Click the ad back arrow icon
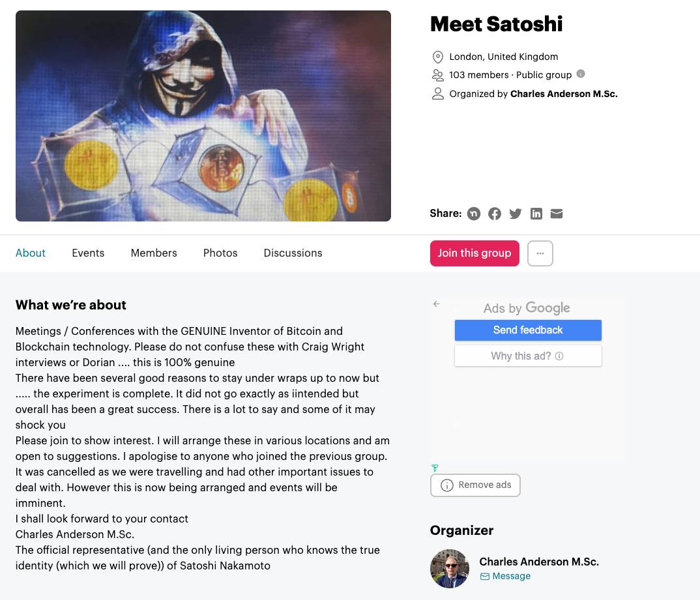The width and height of the screenshot is (700, 600). click(437, 304)
